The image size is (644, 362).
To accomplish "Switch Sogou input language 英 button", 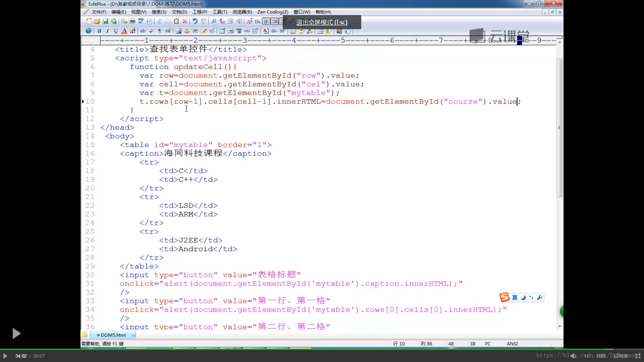I will pyautogui.click(x=515, y=297).
